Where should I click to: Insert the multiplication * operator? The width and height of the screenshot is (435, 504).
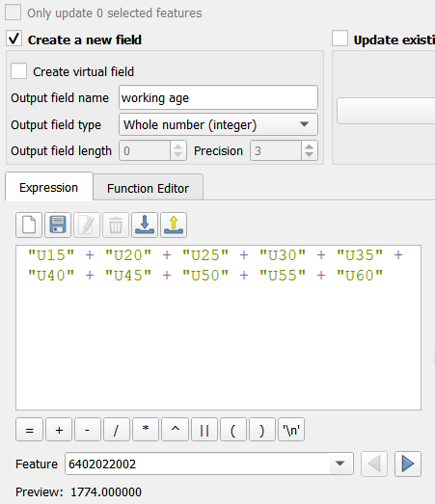click(x=146, y=430)
